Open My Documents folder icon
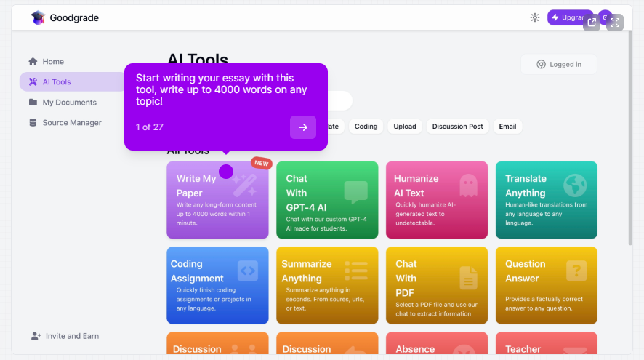 click(33, 103)
